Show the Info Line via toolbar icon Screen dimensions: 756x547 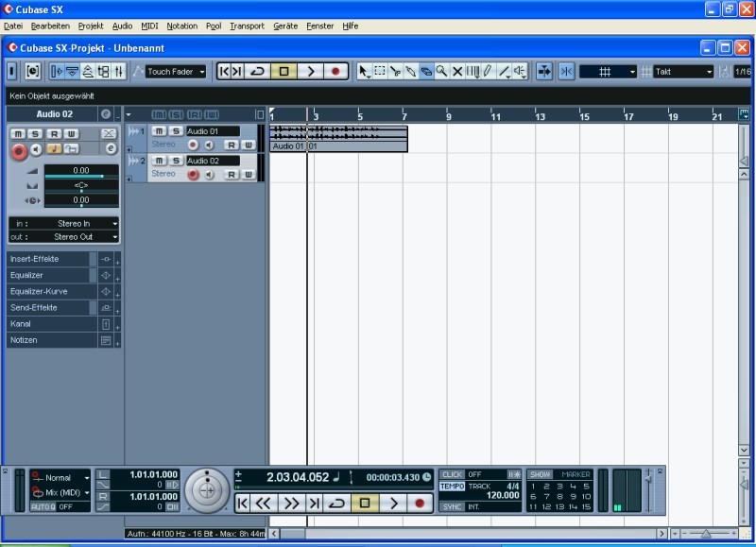[73, 72]
